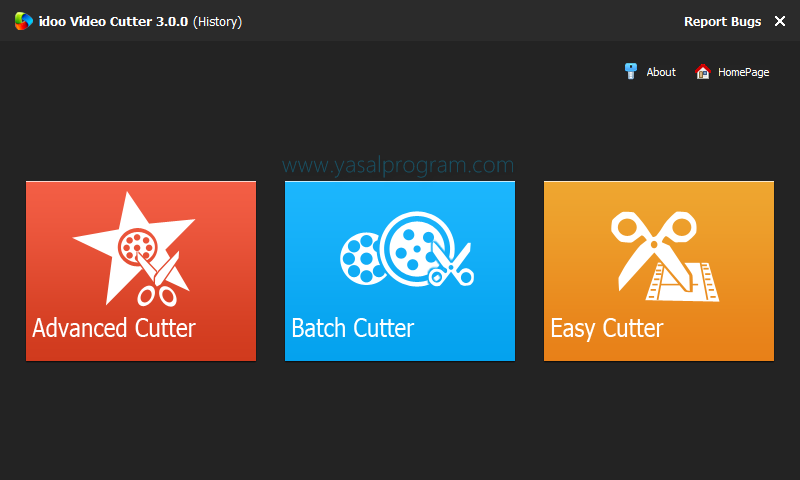The height and width of the screenshot is (480, 800).
Task: Click the idoo Video Cutter 3.0.0 title text
Action: [x=112, y=21]
